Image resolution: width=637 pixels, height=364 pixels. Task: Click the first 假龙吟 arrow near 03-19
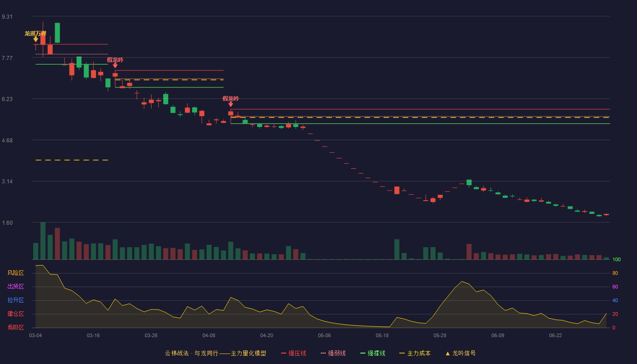tap(115, 66)
